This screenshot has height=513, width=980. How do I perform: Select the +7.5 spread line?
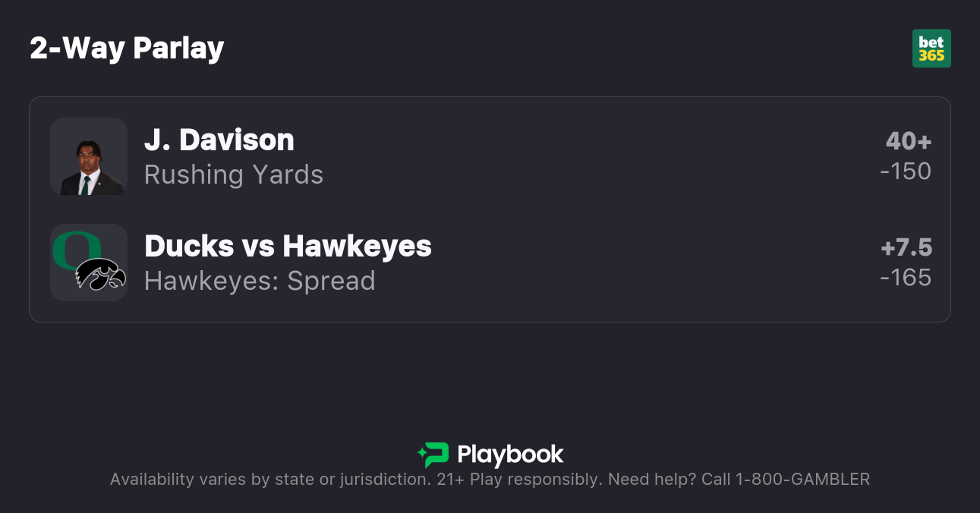tap(906, 247)
